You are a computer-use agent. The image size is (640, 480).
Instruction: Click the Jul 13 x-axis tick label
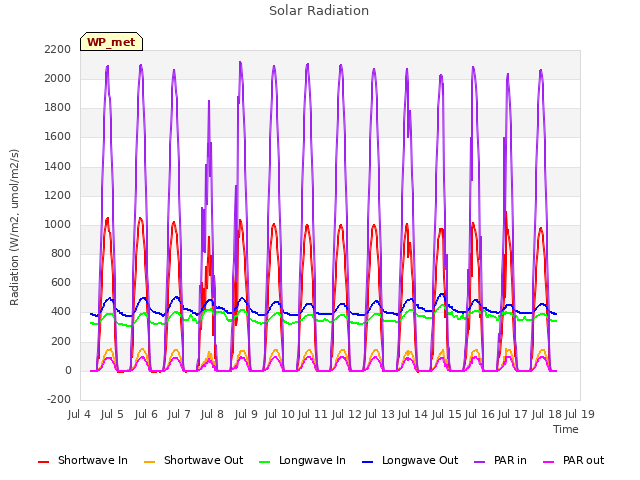click(x=379, y=414)
